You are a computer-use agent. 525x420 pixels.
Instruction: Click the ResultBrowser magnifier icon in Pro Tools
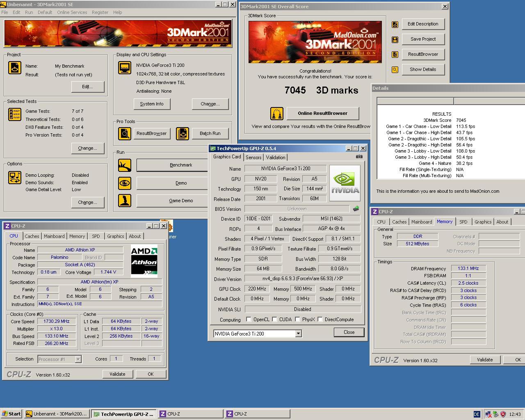point(125,133)
